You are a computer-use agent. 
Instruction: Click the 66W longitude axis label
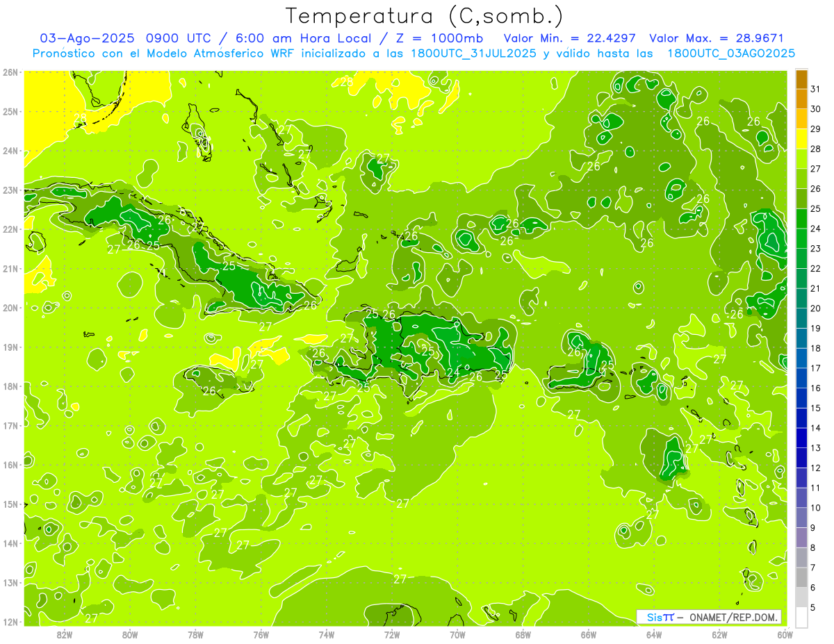(589, 634)
